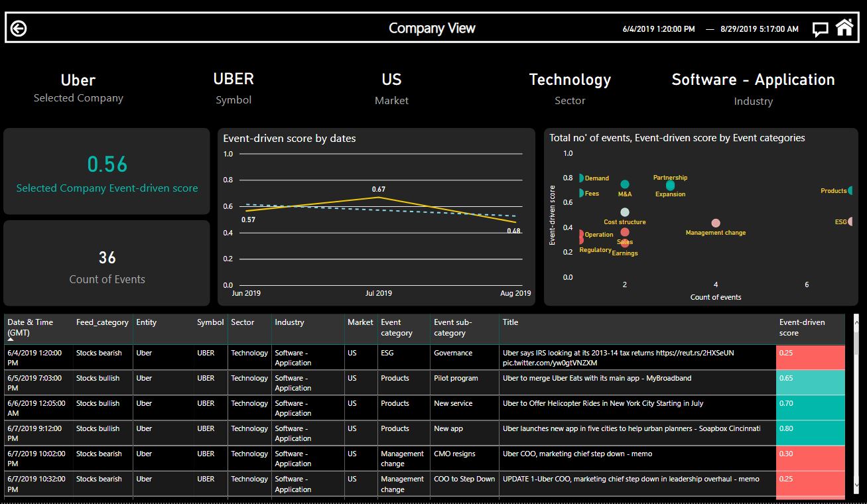
Task: Click the 0.56 event-driven score card
Action: tap(107, 172)
